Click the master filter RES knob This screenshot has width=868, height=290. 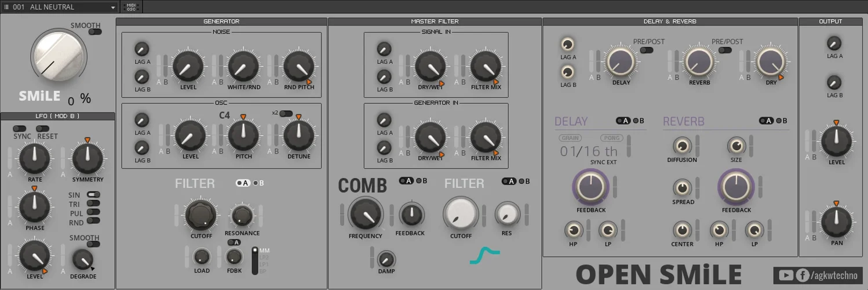pos(506,213)
